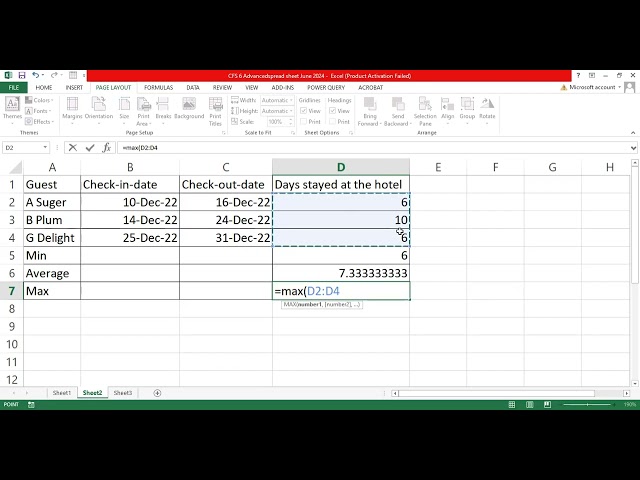
Task: Collapse the ribbon with the caret
Action: point(633,133)
